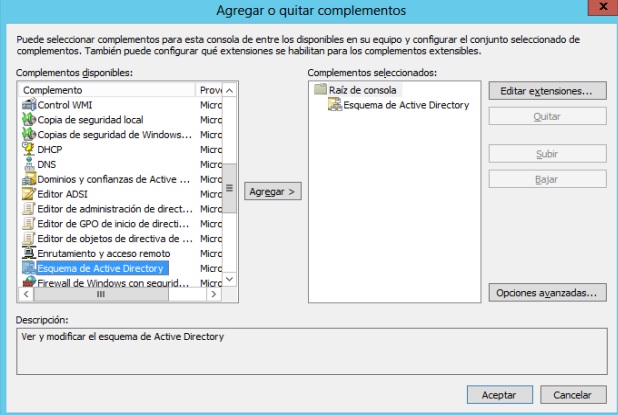618x415 pixels.
Task: Open Editar extensiones dialog
Action: point(546,91)
